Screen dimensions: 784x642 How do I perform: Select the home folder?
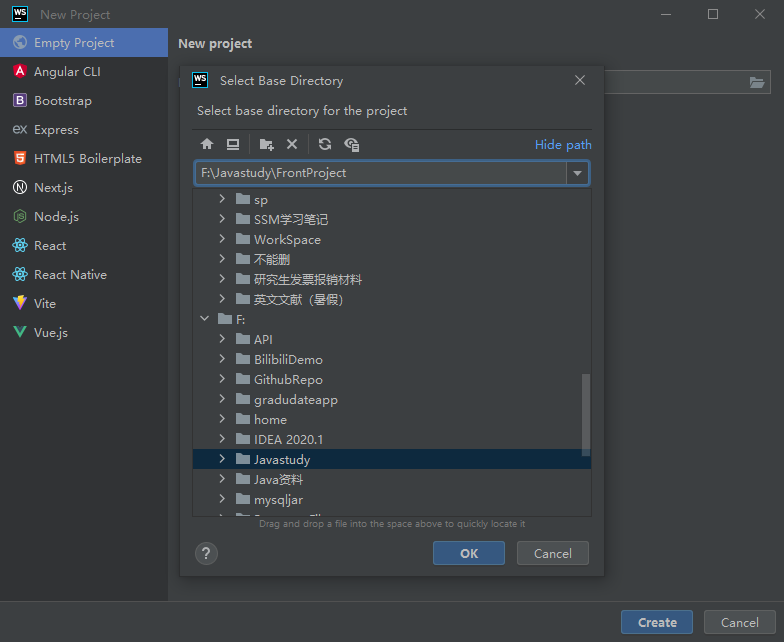click(392, 419)
